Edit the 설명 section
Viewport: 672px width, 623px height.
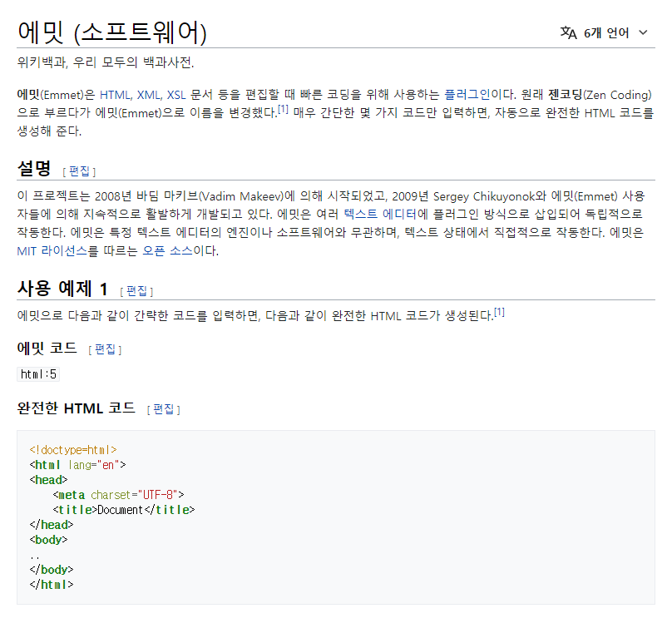(79, 171)
